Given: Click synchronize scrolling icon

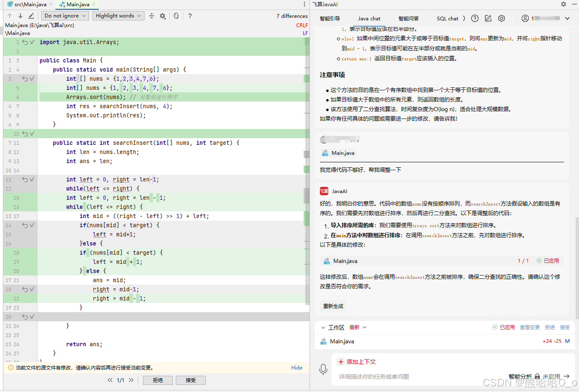Looking at the screenshot, I should point(176,16).
